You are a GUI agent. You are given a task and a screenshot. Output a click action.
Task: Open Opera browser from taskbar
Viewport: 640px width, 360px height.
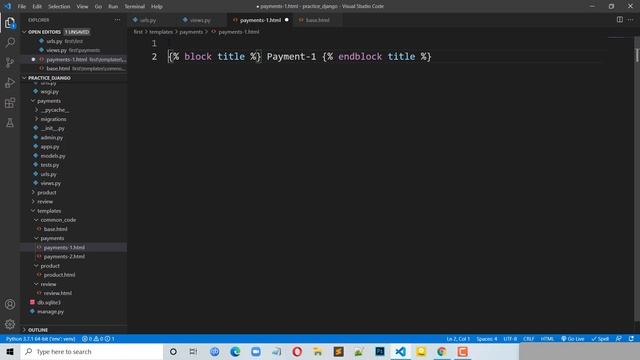[x=297, y=351]
